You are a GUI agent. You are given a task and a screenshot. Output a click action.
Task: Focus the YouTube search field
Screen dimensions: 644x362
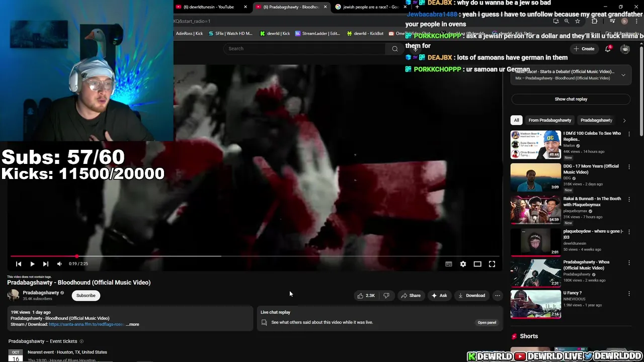pos(304,49)
